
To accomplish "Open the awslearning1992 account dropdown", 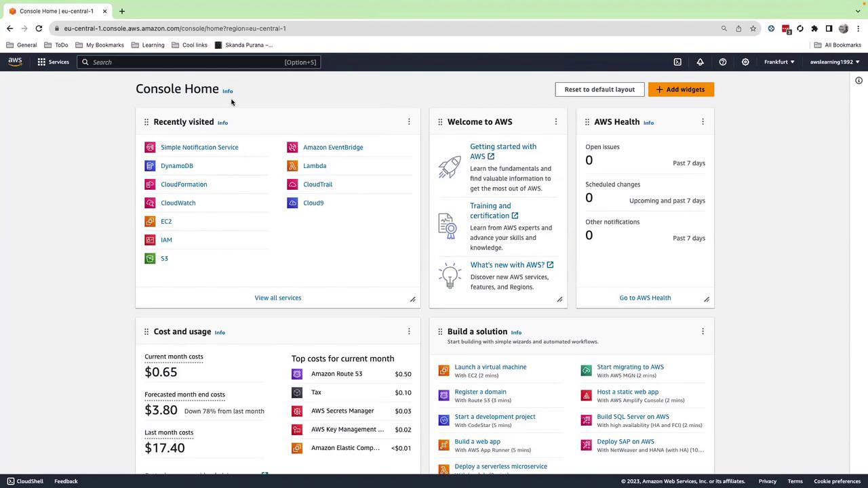I will (x=835, y=62).
